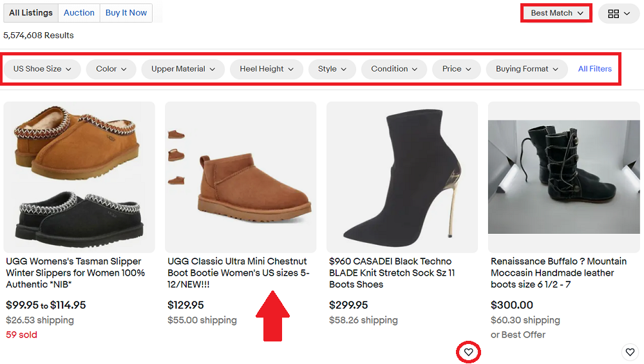
Task: Toggle watchlist heart on Renaissance moccasin boots
Action: pyautogui.click(x=630, y=352)
